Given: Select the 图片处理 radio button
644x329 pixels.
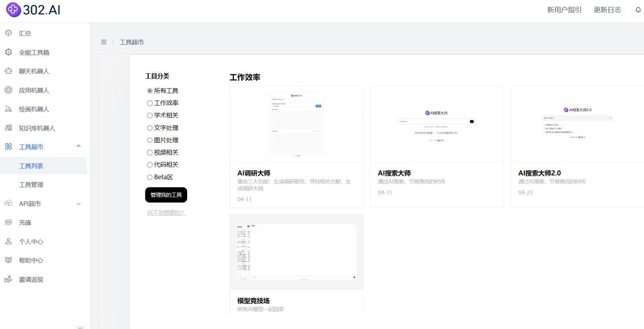Looking at the screenshot, I should pos(150,140).
